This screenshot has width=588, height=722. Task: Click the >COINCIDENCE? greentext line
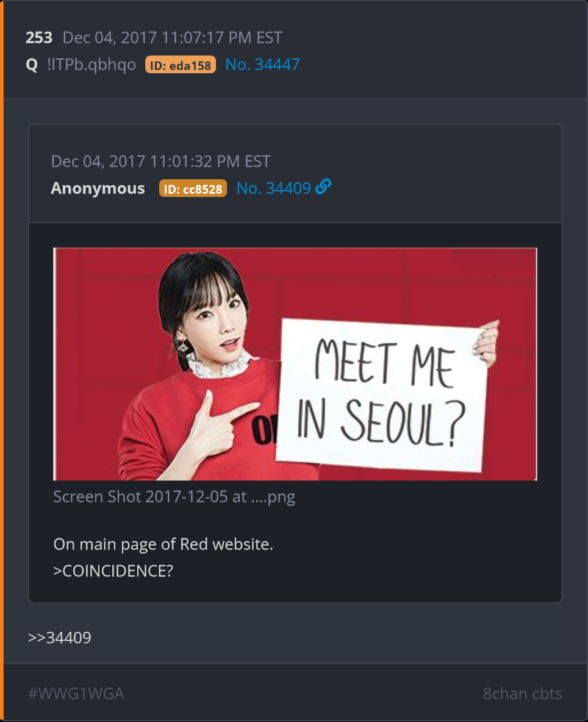tap(113, 571)
